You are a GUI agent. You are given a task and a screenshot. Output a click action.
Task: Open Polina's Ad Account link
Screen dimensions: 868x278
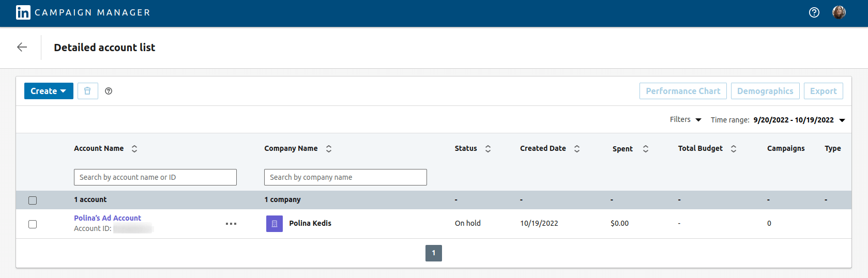[108, 218]
